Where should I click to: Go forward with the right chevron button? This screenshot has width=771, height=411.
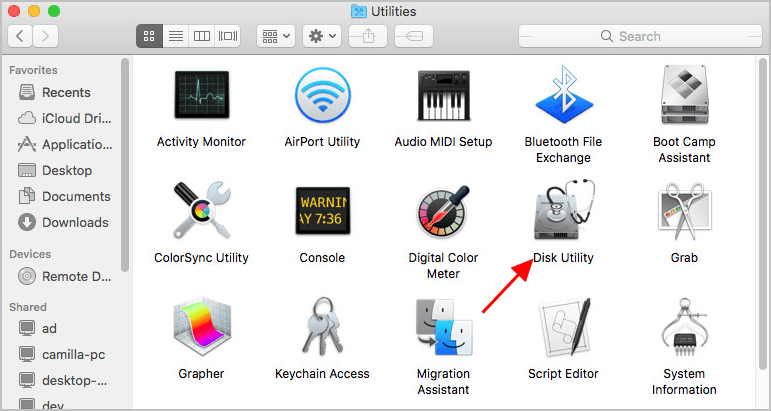[x=46, y=36]
